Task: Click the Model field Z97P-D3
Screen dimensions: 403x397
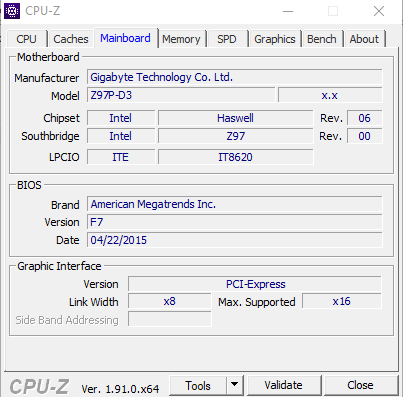Action: coord(181,95)
